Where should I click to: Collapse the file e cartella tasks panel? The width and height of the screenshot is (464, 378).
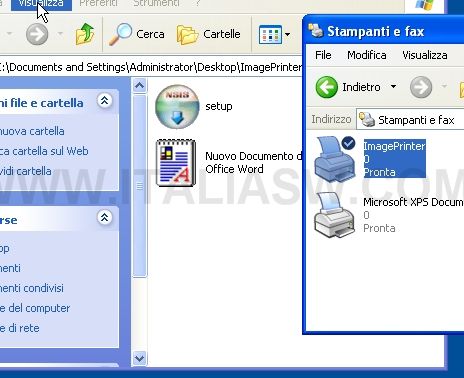[x=105, y=100]
